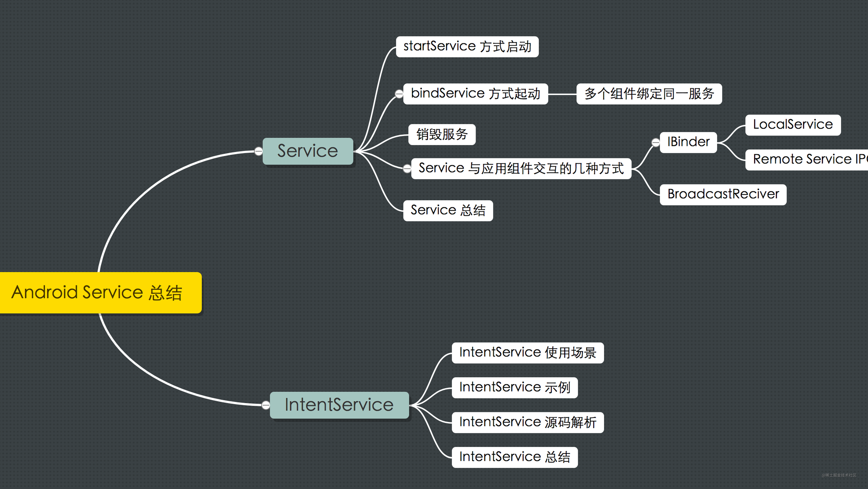Select the IntentService 示例 node

click(515, 388)
